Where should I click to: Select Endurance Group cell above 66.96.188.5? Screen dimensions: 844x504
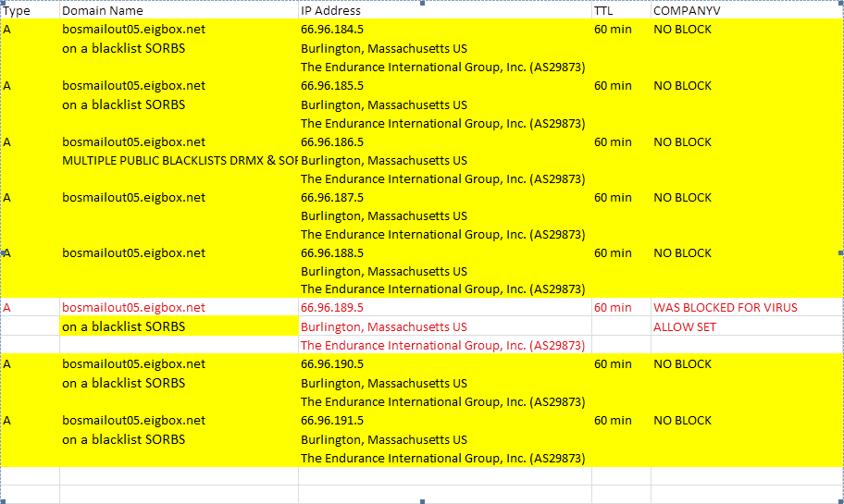(x=444, y=234)
